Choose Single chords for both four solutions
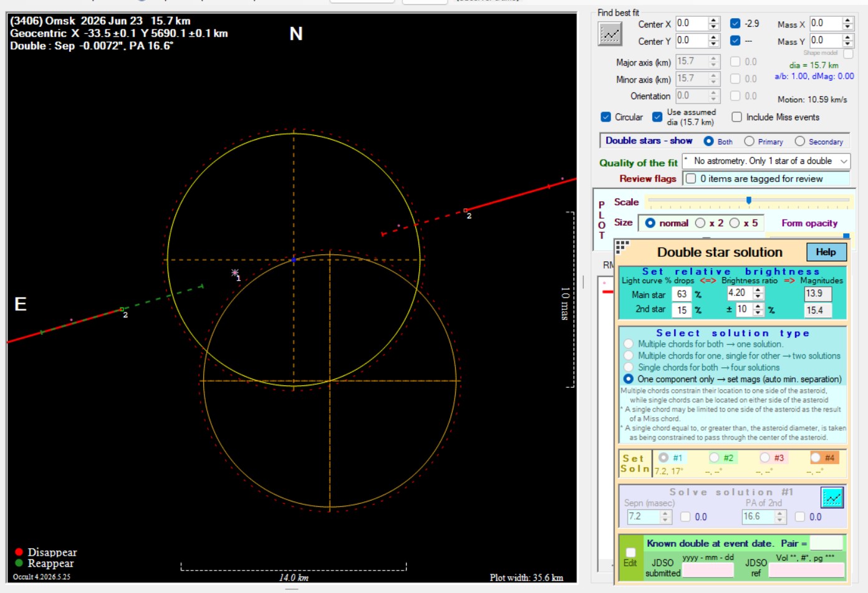Screen dimensions: 868x593 pos(629,367)
